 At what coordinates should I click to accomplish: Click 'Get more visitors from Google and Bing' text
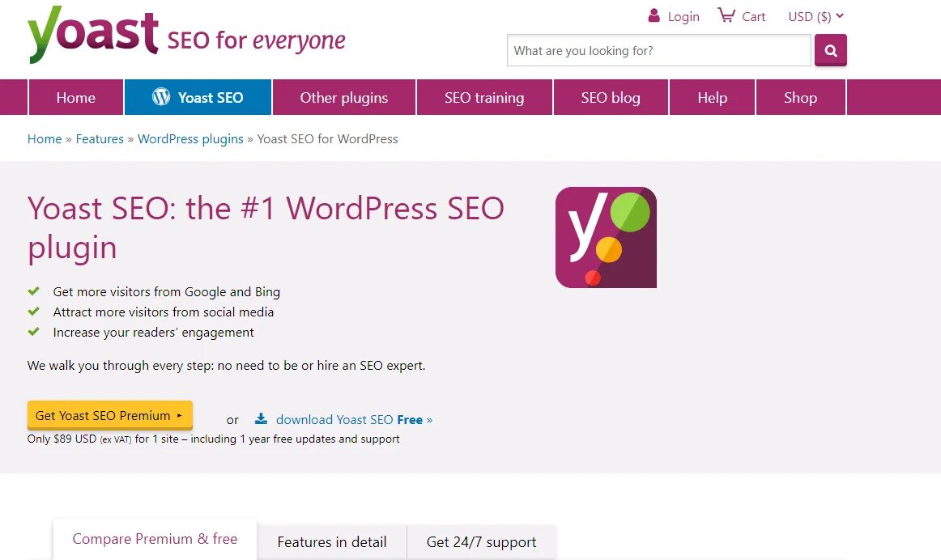click(166, 292)
